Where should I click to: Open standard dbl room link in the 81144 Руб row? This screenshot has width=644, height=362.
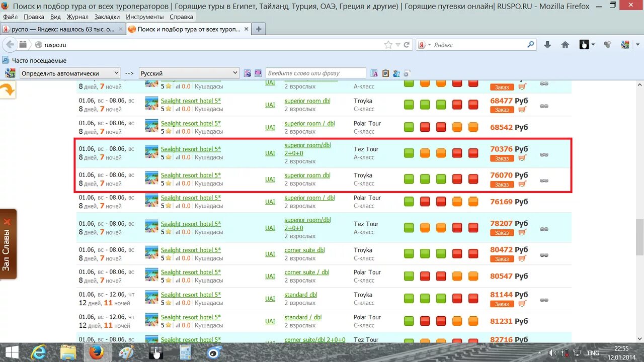300,295
